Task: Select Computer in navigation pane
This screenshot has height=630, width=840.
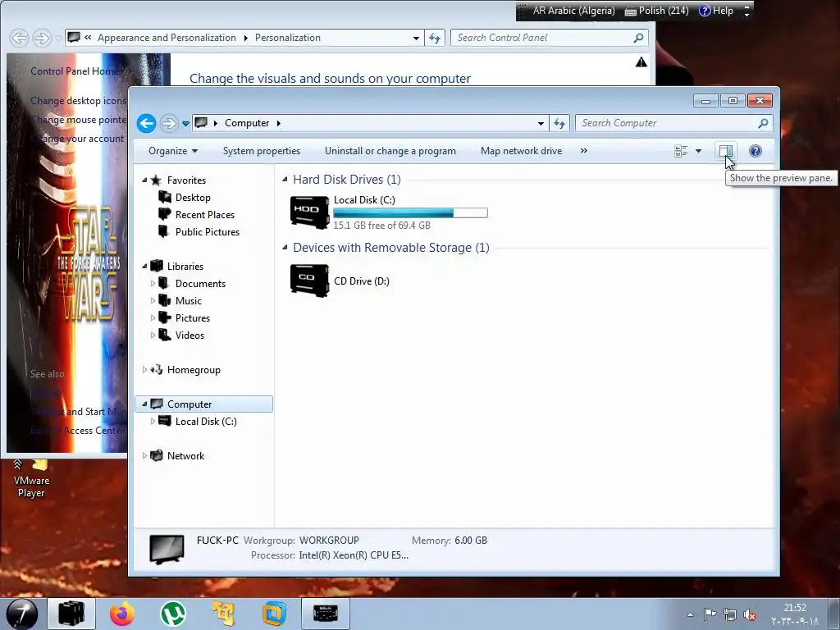Action: pyautogui.click(x=204, y=404)
